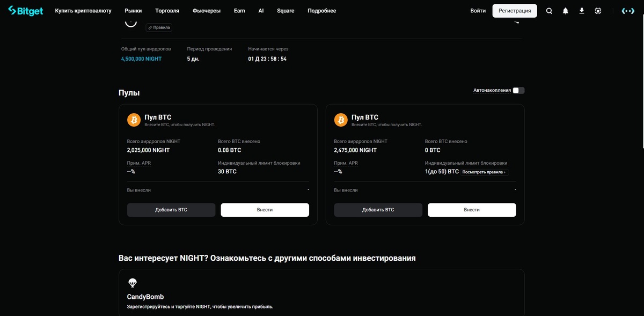
Task: Expand Посмотреть правила in second pool
Action: 484,172
